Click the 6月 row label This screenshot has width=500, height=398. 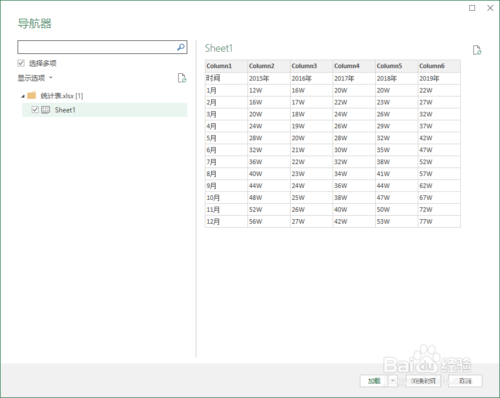click(x=226, y=150)
